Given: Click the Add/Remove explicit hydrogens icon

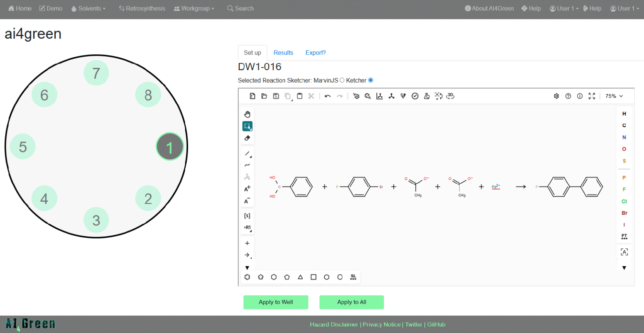Looking at the screenshot, I should coord(438,96).
